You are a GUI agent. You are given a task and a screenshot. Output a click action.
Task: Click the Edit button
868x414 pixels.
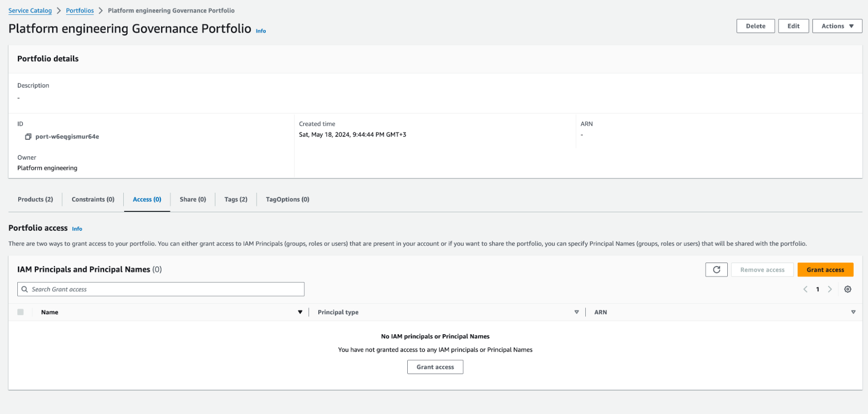[x=793, y=26]
